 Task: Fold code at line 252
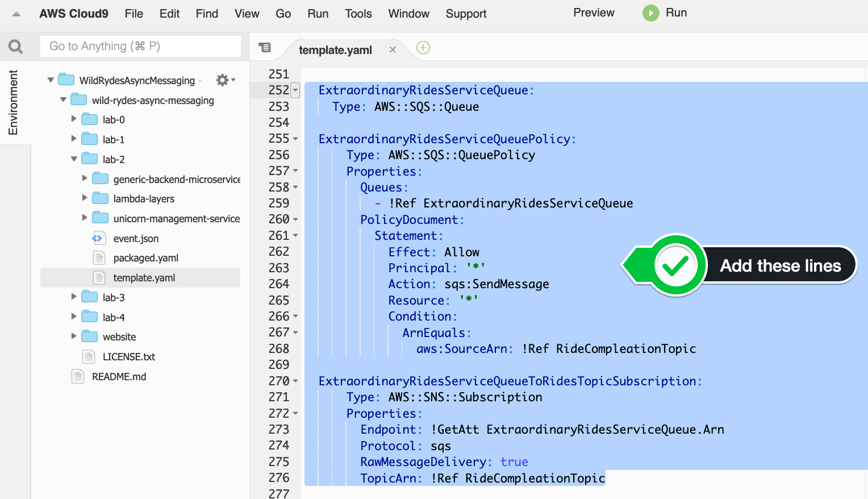tap(295, 90)
